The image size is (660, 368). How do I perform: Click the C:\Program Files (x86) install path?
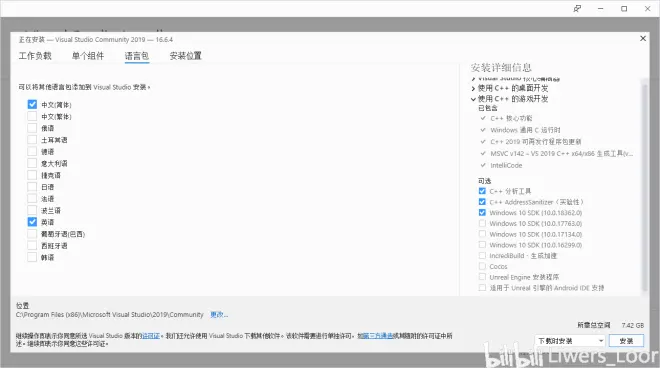tap(109, 315)
